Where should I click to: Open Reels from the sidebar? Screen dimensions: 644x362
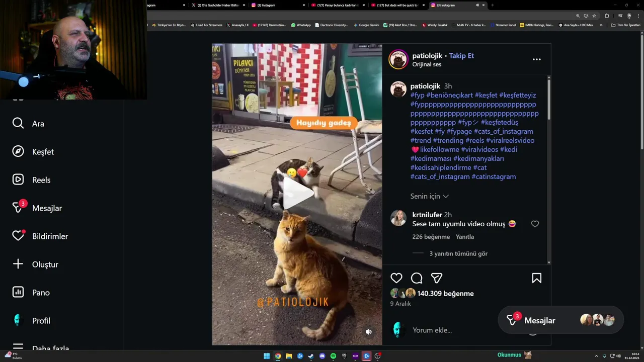tap(31, 180)
